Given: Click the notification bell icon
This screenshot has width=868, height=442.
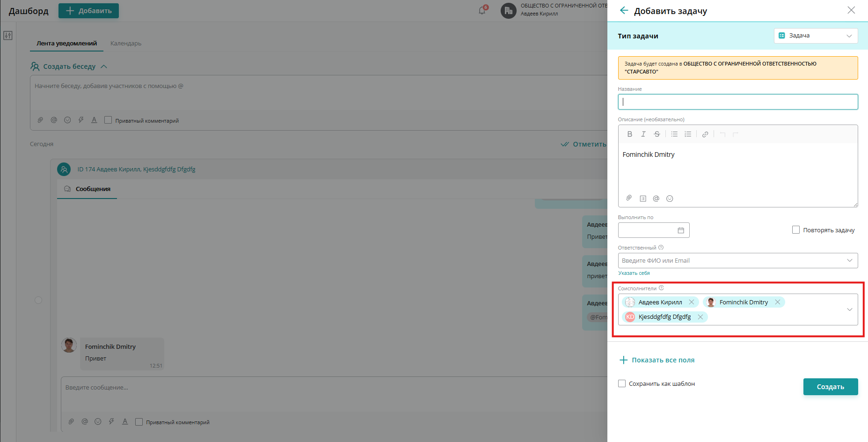Looking at the screenshot, I should point(482,10).
